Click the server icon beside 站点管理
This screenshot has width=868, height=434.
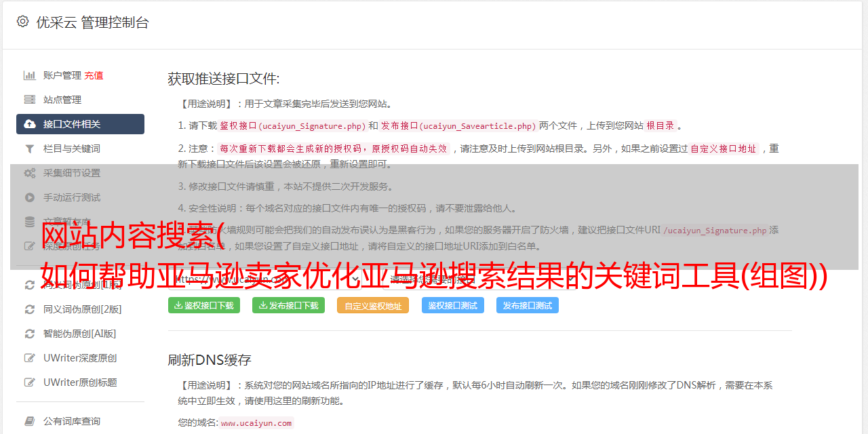pos(30,100)
